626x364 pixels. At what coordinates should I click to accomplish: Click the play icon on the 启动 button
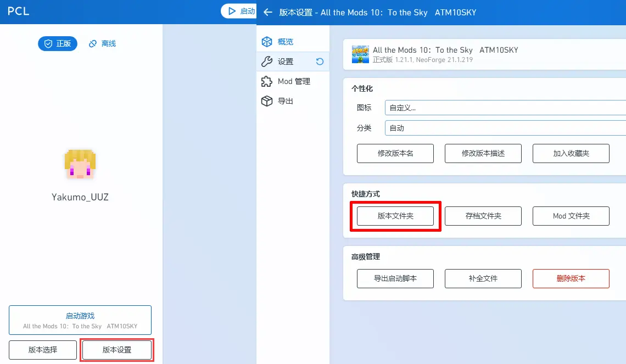(x=233, y=11)
